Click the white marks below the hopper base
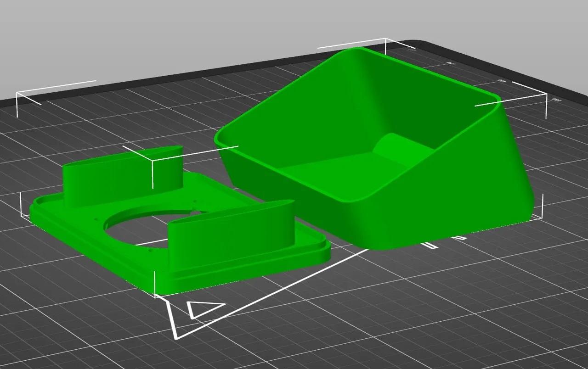This screenshot has height=369, width=588. click(443, 241)
